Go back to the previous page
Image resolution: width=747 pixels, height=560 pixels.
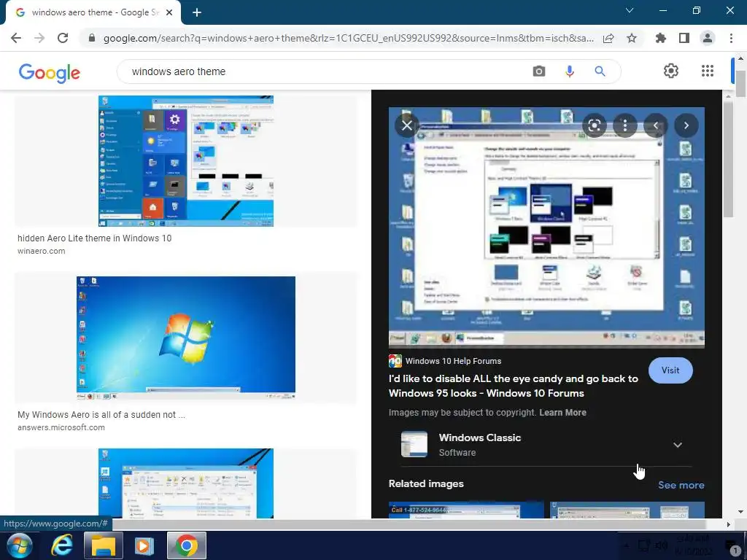coord(16,38)
